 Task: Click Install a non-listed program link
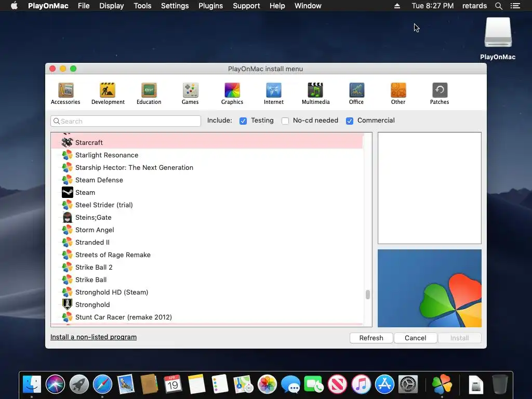[x=94, y=337]
